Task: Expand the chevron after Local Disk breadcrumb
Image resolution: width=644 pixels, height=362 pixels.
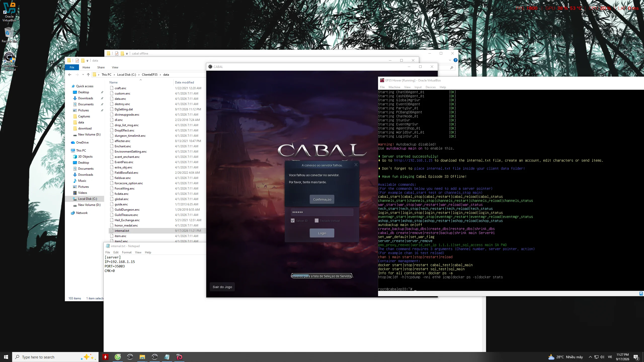Action: [x=139, y=75]
